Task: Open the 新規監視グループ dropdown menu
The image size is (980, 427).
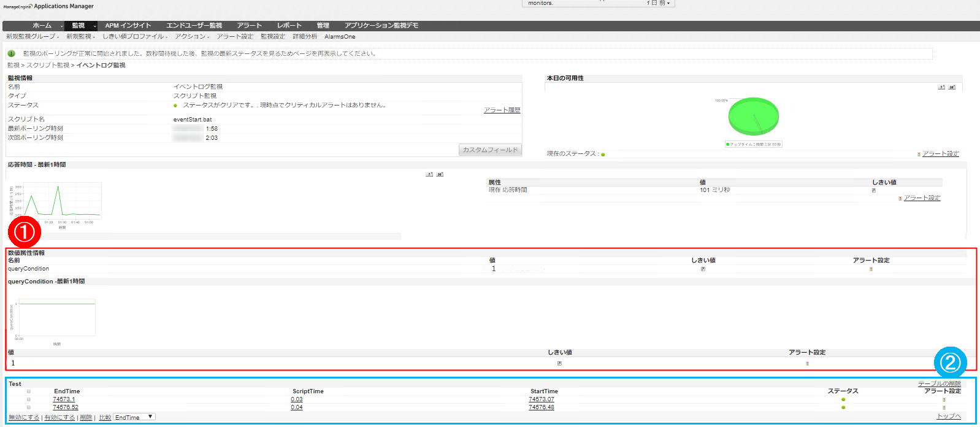Action: tap(33, 36)
